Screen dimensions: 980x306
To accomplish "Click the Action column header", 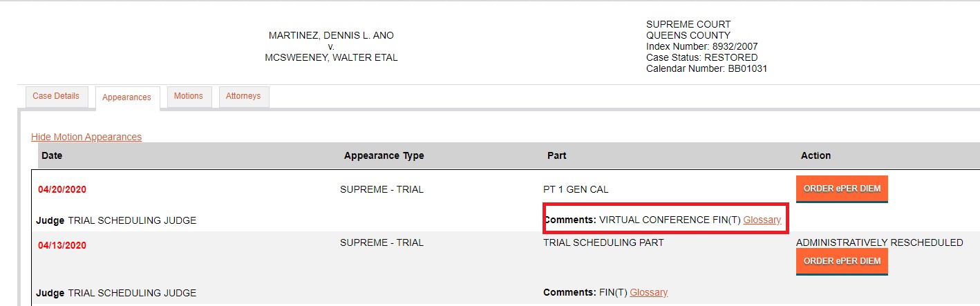I will point(816,155).
